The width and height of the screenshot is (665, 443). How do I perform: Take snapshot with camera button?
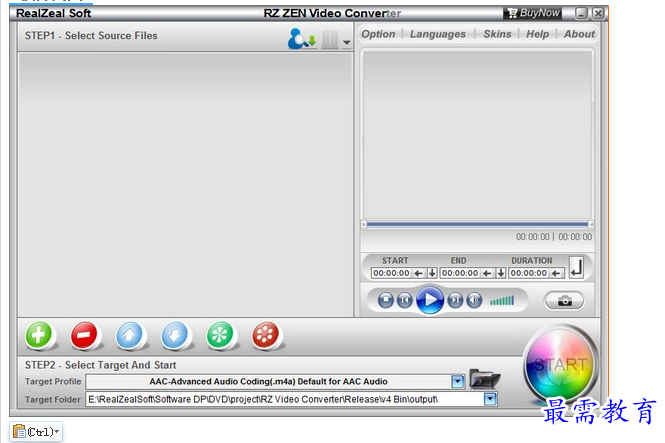[564, 301]
